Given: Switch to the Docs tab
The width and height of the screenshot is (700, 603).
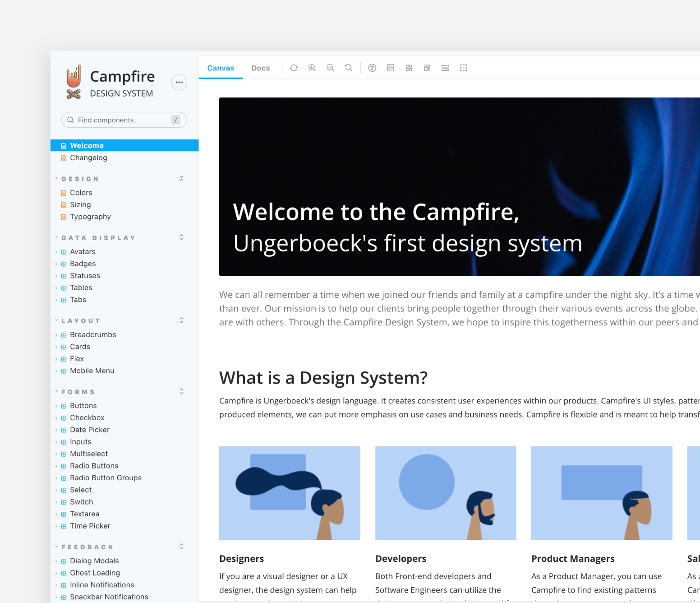Looking at the screenshot, I should (261, 68).
